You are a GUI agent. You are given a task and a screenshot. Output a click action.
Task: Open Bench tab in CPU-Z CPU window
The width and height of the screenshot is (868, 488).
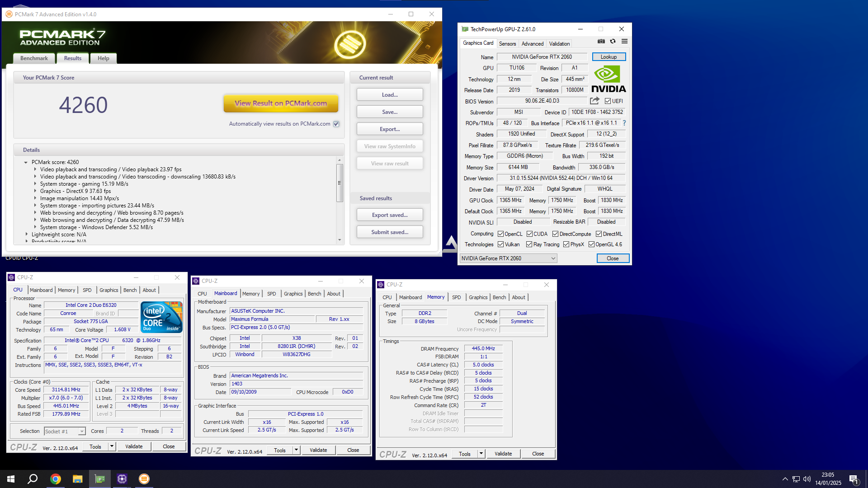point(130,290)
